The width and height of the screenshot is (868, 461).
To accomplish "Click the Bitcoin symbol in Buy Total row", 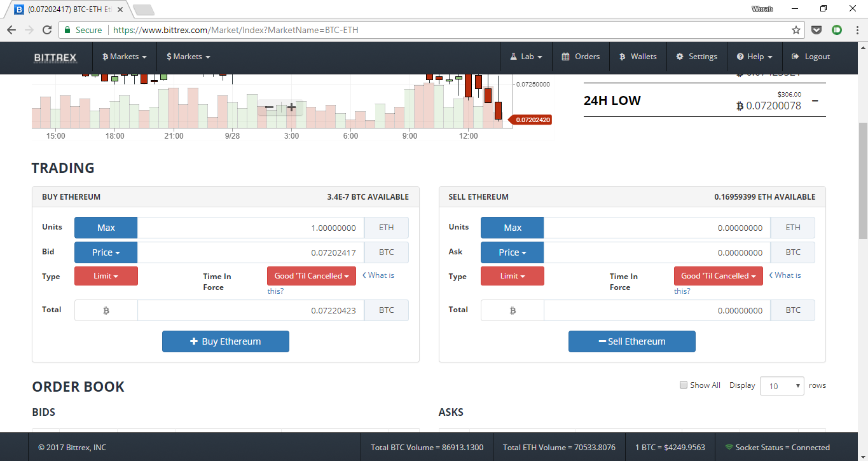I will (106, 310).
